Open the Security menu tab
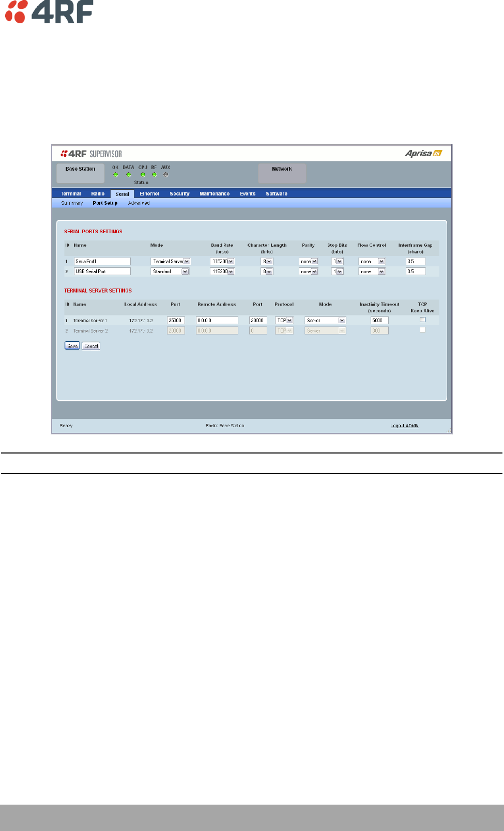 179,194
